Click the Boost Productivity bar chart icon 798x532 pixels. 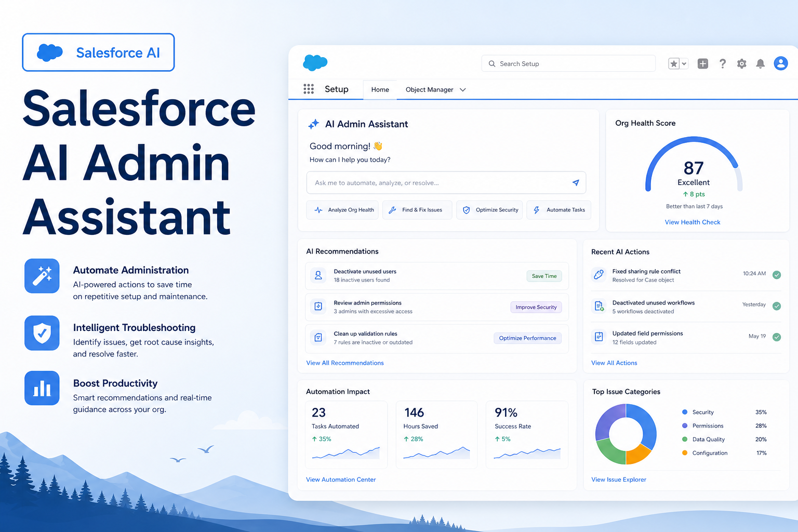[x=42, y=388]
